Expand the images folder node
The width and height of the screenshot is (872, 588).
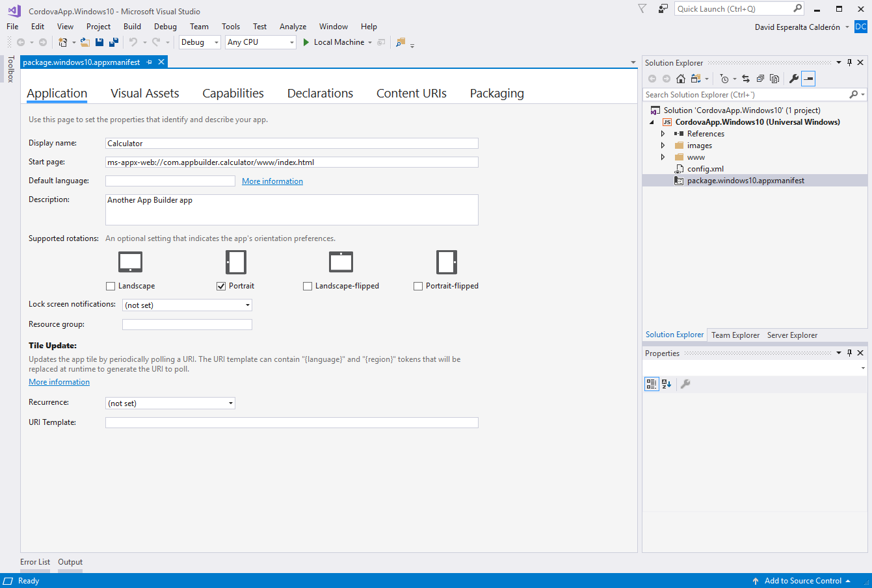point(663,146)
